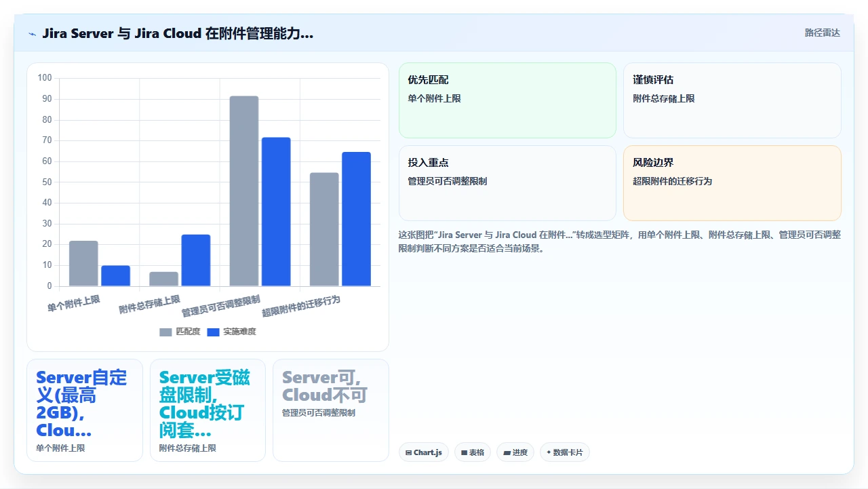Click the 100 y-axis value
Screen dimensions: 868x489
[45, 78]
